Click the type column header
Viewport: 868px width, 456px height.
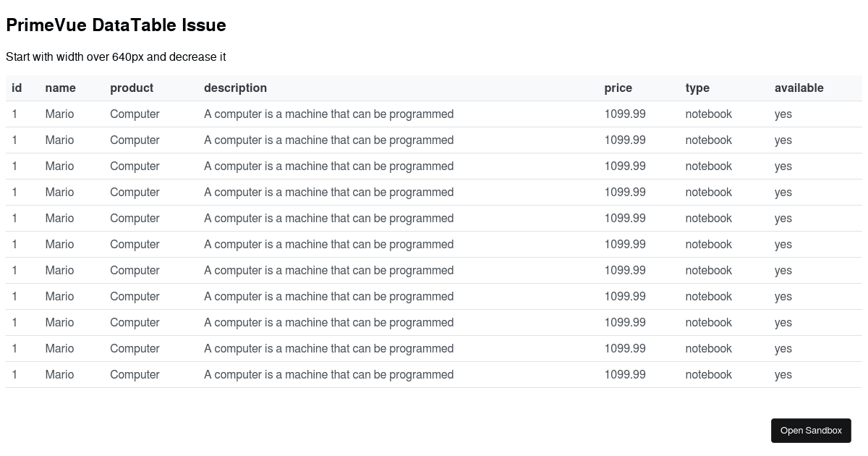697,88
